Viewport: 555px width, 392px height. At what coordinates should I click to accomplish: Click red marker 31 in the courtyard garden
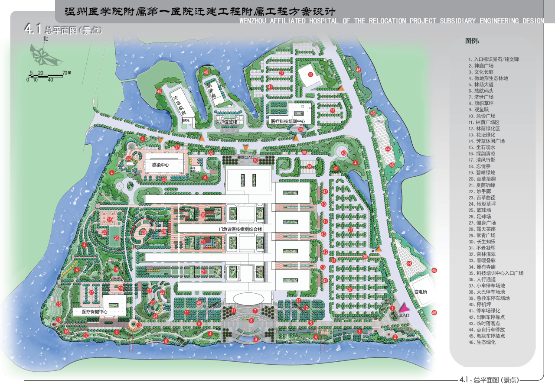click(x=203, y=242)
